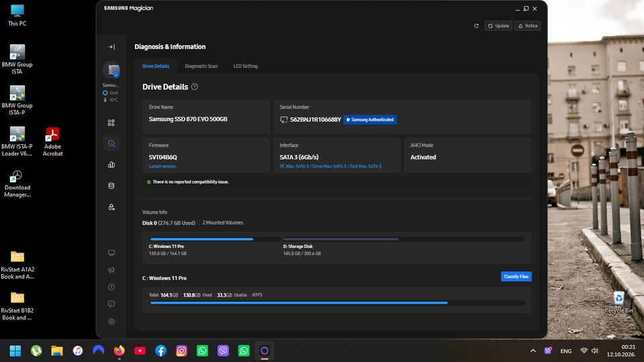Viewport: 644px width, 362px height.
Task: Open Viber from the taskbar
Action: [223, 351]
